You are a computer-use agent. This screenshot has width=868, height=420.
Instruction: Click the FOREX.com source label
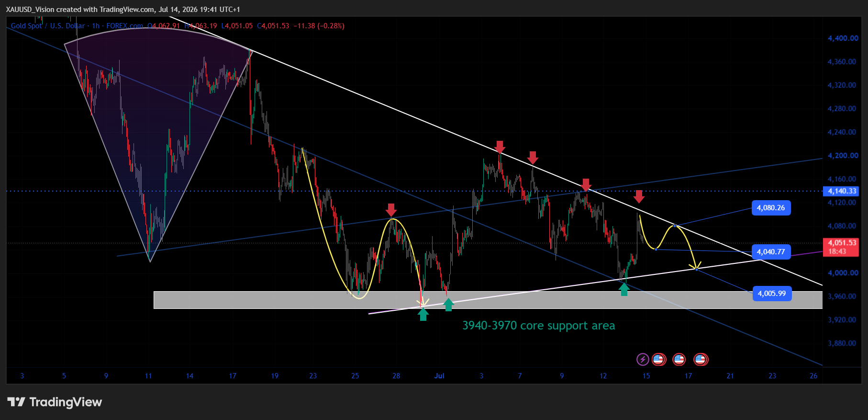point(124,26)
